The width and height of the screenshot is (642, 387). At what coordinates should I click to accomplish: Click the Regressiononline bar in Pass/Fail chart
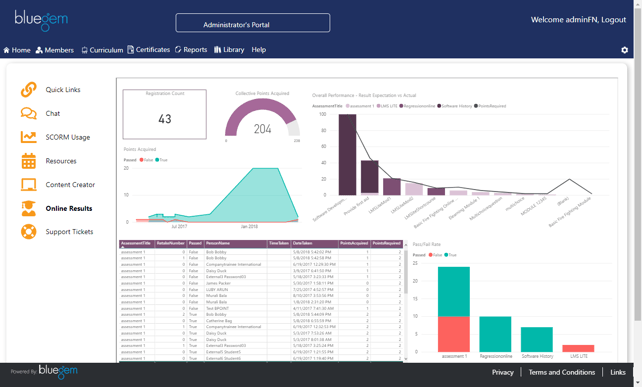click(495, 334)
